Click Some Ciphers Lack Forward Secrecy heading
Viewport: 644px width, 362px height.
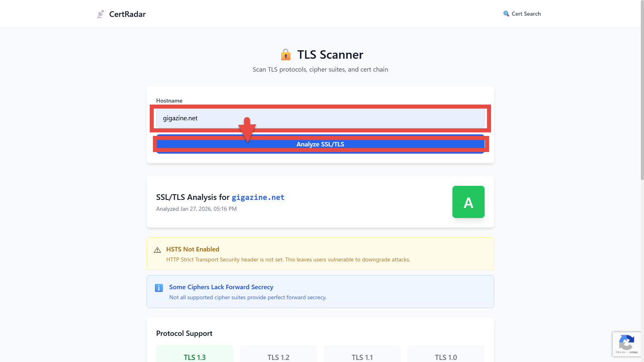221,287
